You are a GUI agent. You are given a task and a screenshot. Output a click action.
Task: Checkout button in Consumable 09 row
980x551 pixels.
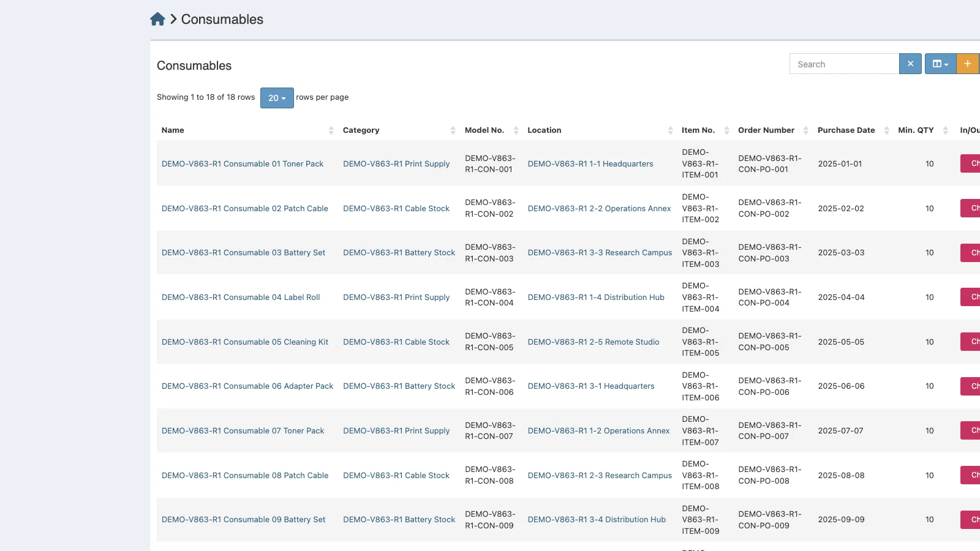971,519
